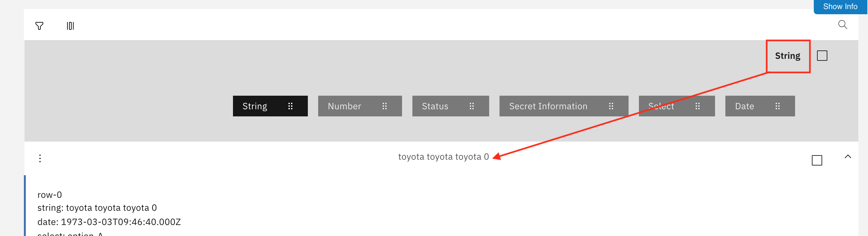Open row overflow menu with three dots
The width and height of the screenshot is (868, 236).
[40, 158]
